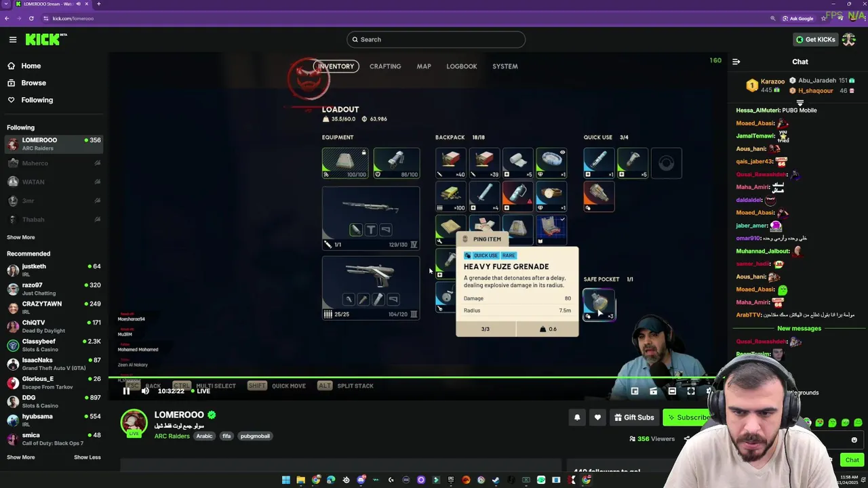Collapse recommended list with Show Less
This screenshot has height=488, width=868.
(87, 457)
